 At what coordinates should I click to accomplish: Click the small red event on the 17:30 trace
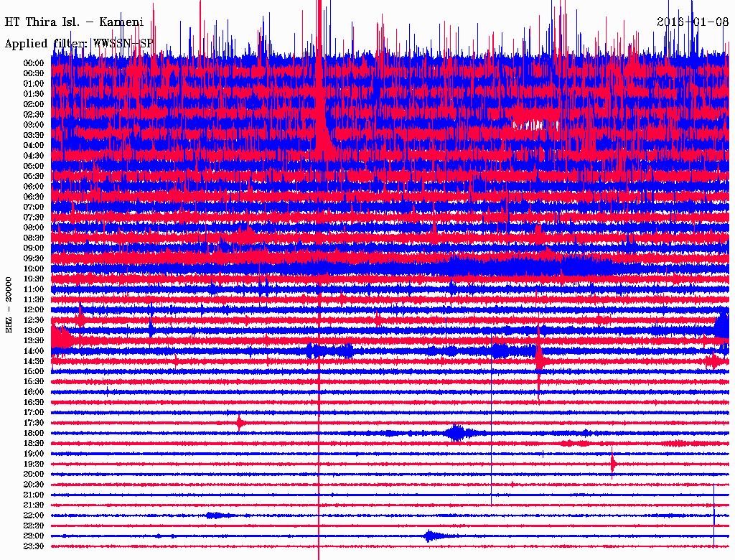click(x=240, y=422)
